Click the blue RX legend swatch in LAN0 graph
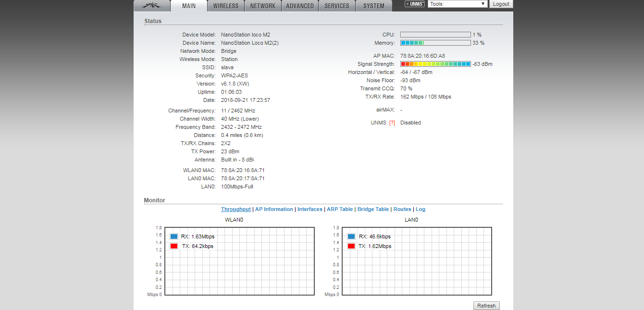Screen dimensions: 644x310 pos(351,236)
